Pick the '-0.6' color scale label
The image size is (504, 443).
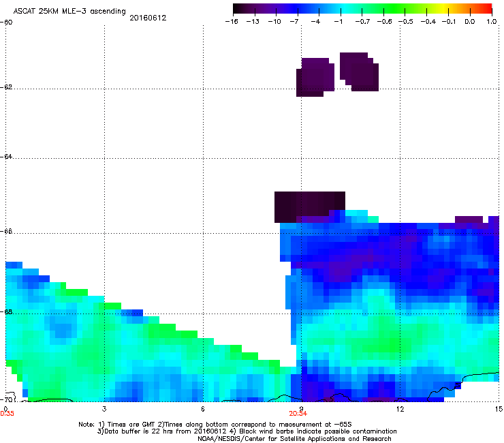click(384, 22)
